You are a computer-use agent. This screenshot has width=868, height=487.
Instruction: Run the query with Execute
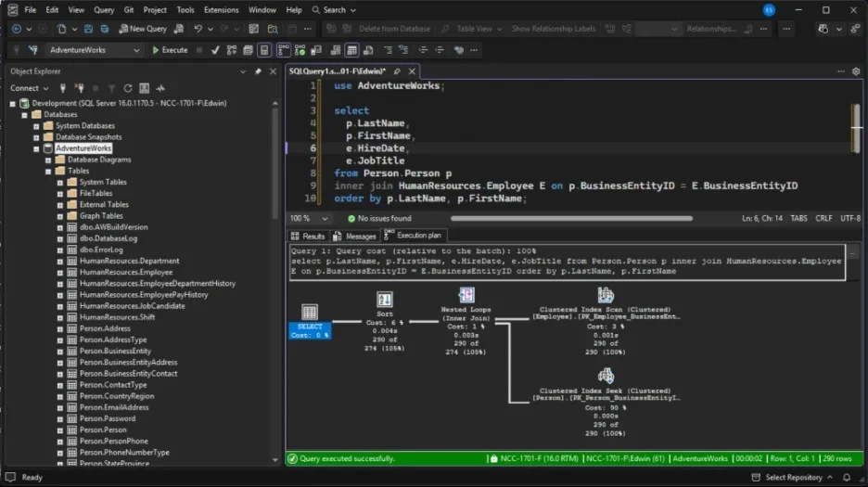coord(170,50)
